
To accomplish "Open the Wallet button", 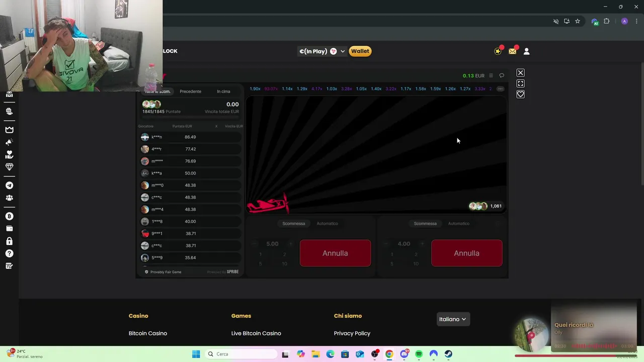I will point(360,51).
